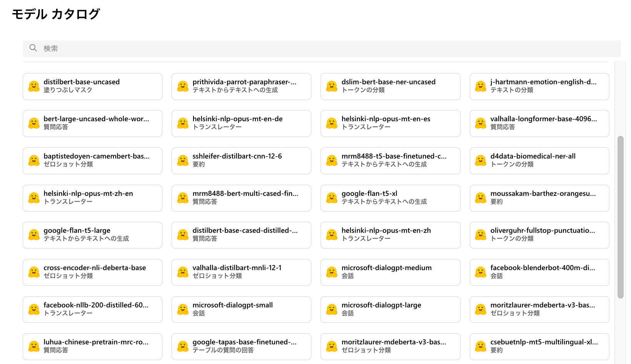Click the emoji icon on oliverguhr-fullstop-punctuatio card

[x=481, y=235]
